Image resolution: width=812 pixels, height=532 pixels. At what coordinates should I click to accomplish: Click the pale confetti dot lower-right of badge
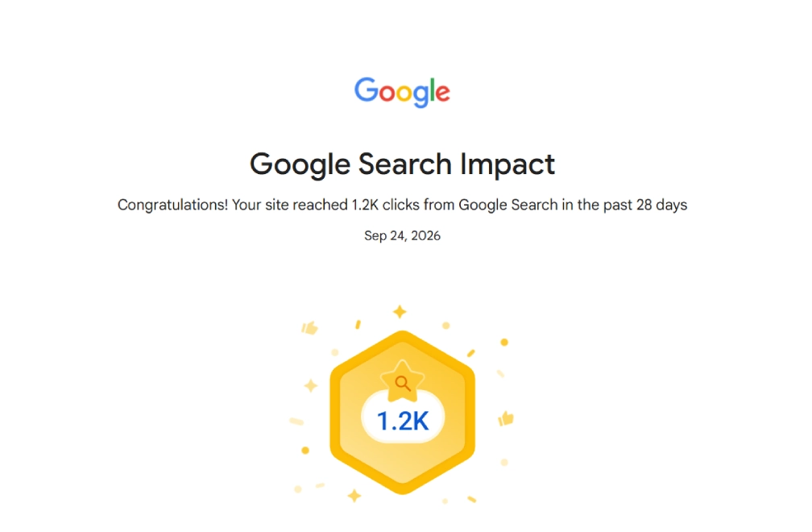(x=504, y=462)
